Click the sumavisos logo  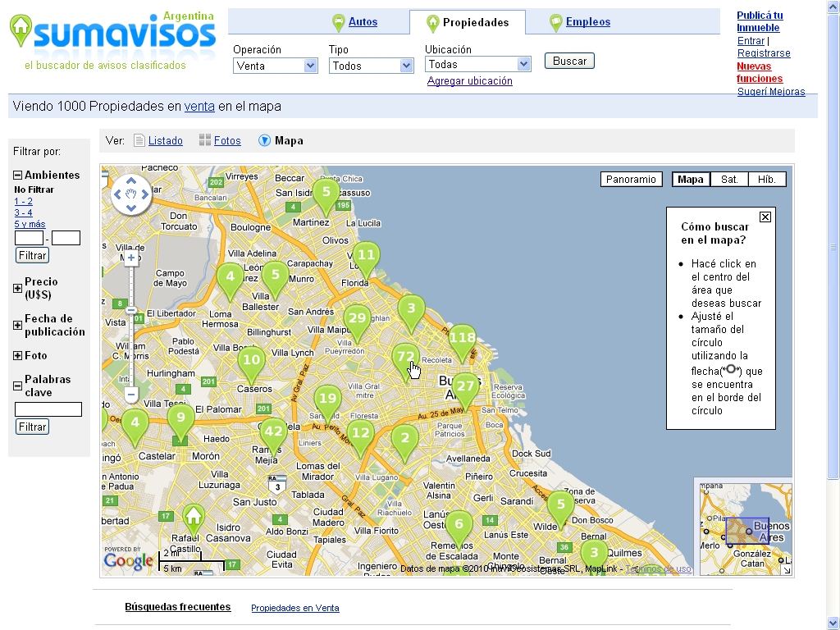pyautogui.click(x=113, y=34)
